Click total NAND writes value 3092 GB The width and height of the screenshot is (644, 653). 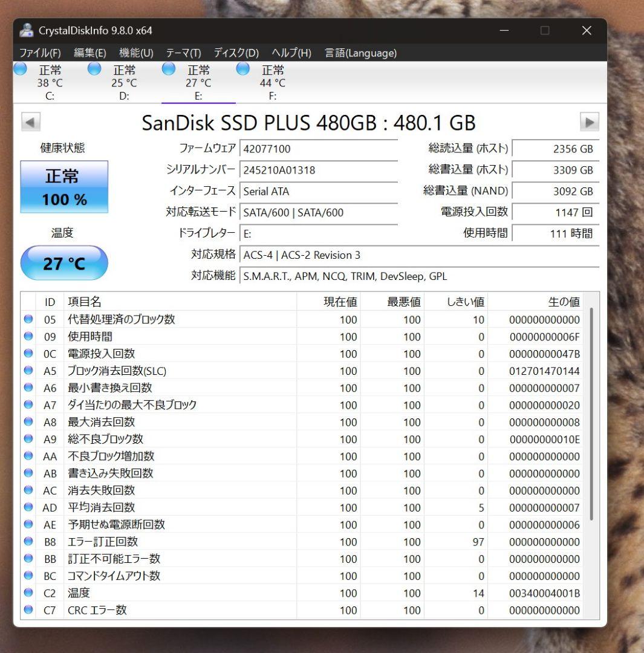click(556, 191)
